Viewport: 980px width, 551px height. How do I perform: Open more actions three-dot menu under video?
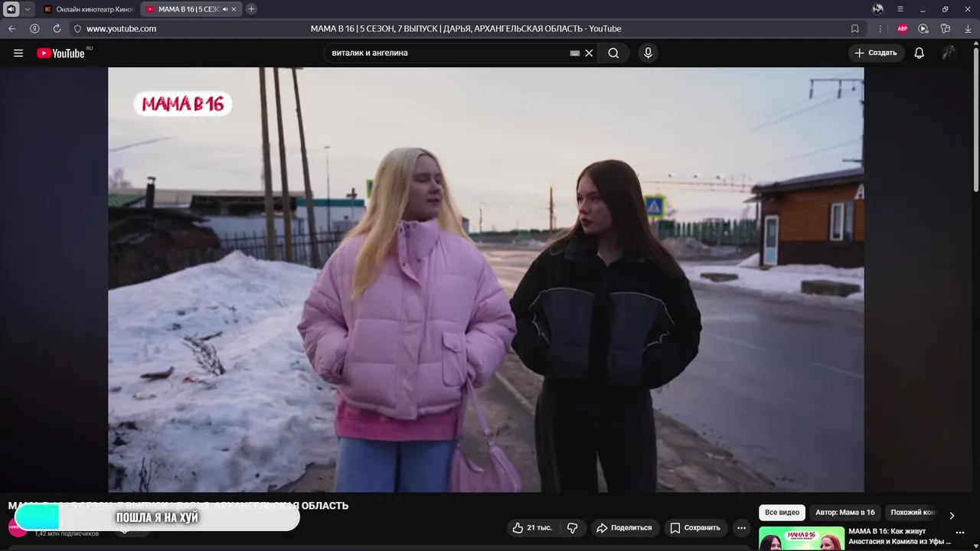(x=741, y=527)
